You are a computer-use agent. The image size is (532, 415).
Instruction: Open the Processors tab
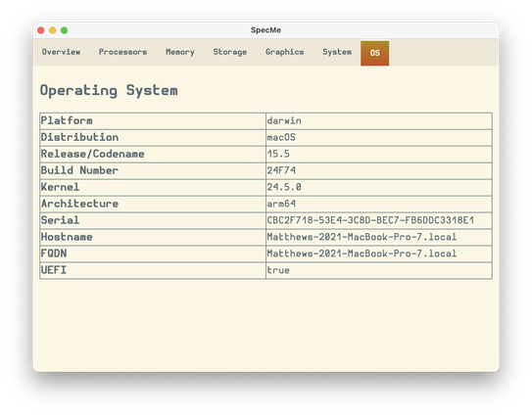[x=122, y=52]
